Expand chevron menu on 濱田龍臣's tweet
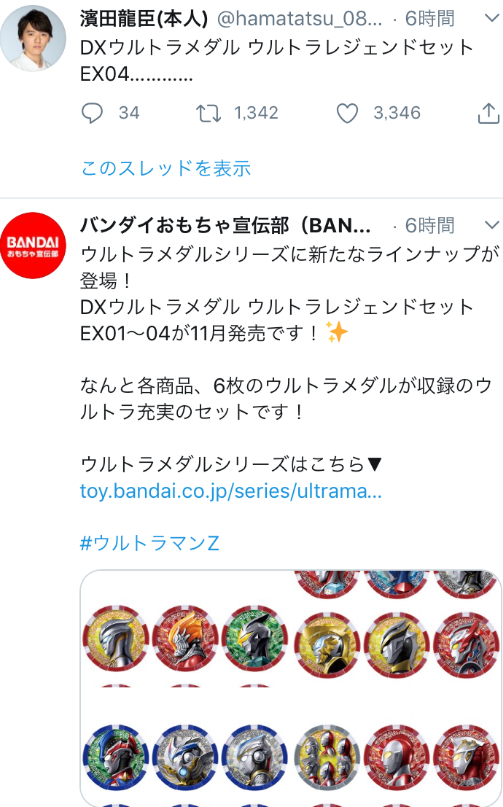Screen dimensions: 503x807 pyautogui.click(x=492, y=19)
